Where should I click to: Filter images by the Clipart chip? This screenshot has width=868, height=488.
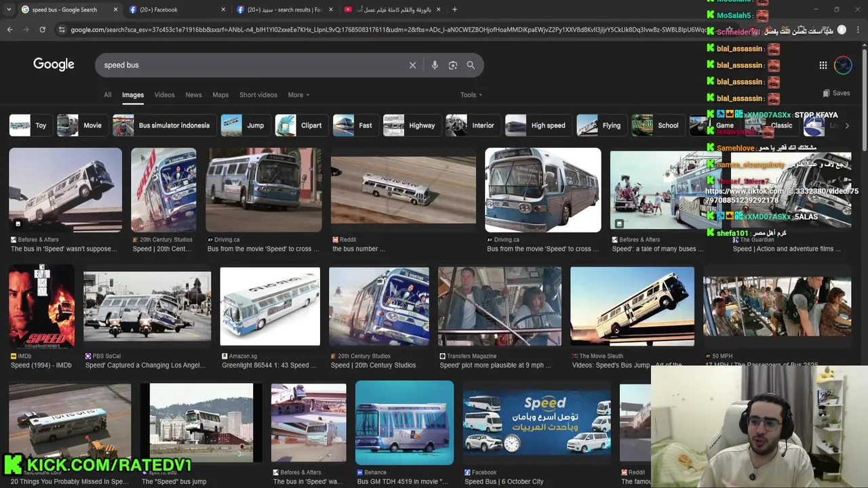(300, 125)
